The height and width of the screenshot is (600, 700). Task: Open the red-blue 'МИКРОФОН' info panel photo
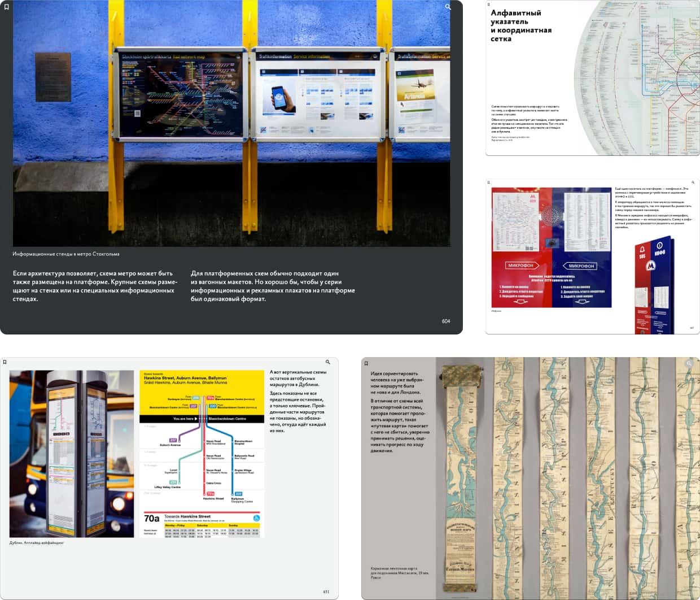552,247
